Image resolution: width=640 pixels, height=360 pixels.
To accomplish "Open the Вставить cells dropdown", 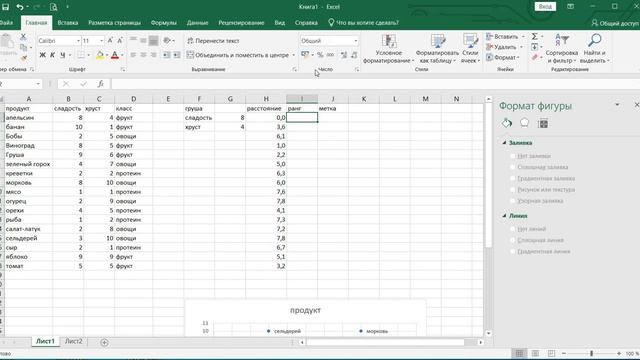I will click(x=523, y=37).
